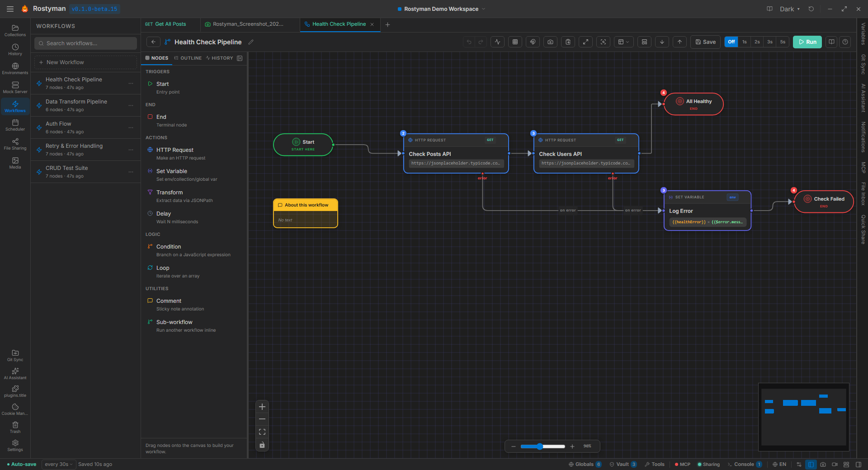Click the help question mark icon
868x470 pixels.
tap(845, 42)
